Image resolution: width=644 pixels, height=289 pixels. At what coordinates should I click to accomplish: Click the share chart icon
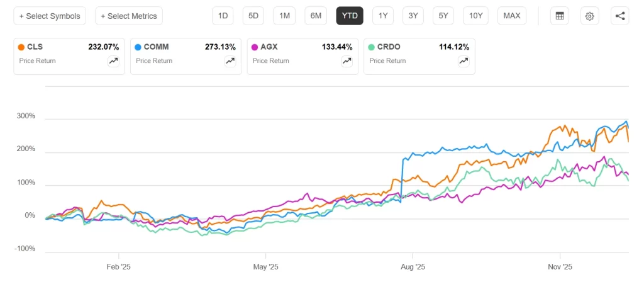click(x=619, y=16)
